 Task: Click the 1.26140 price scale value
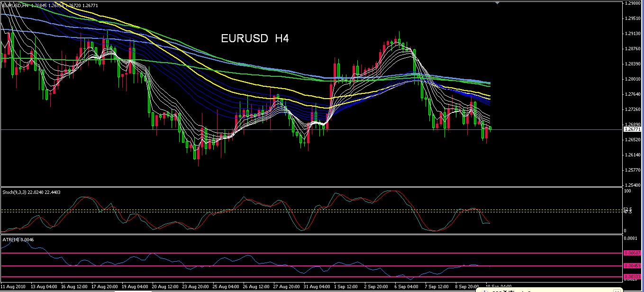click(x=632, y=155)
